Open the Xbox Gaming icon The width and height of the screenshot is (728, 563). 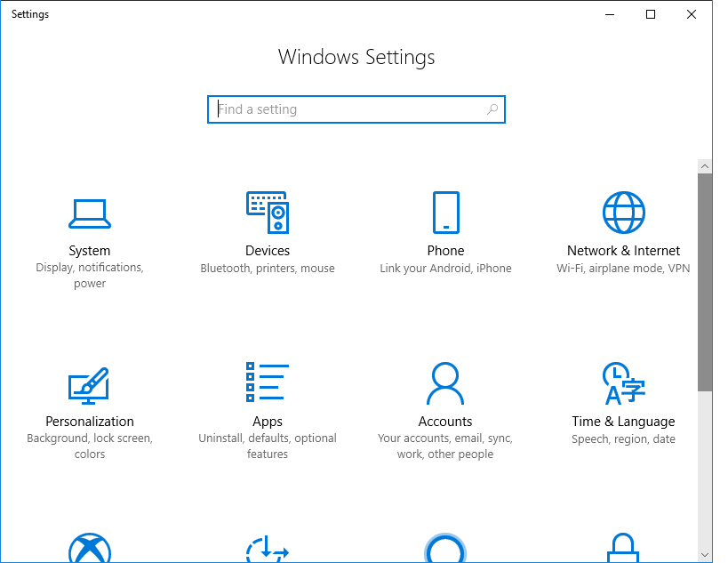pos(90,548)
